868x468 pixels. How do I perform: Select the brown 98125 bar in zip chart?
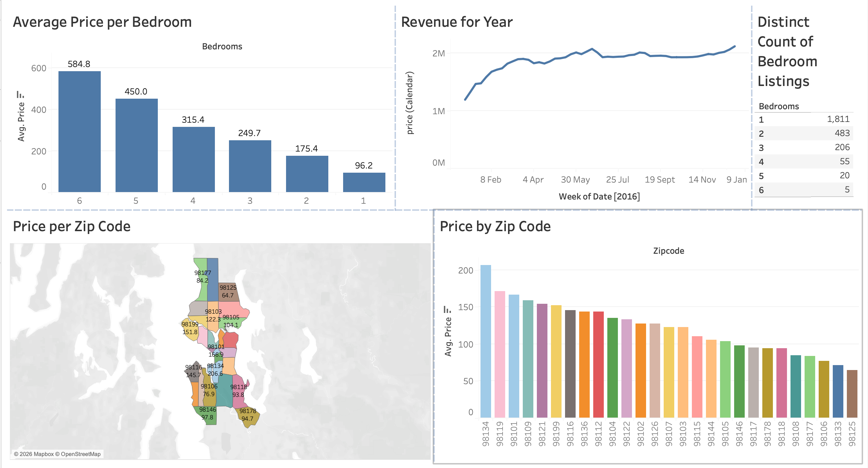click(852, 394)
